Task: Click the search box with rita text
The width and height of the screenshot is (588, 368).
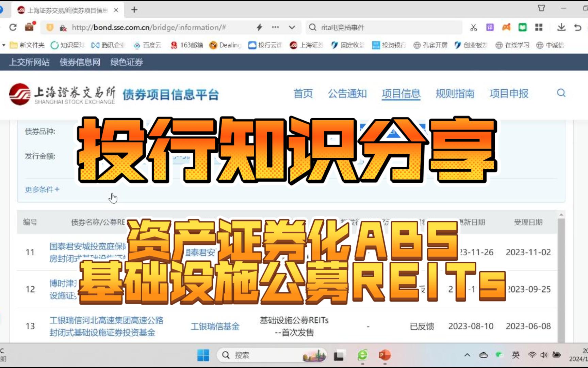Action: [384, 28]
